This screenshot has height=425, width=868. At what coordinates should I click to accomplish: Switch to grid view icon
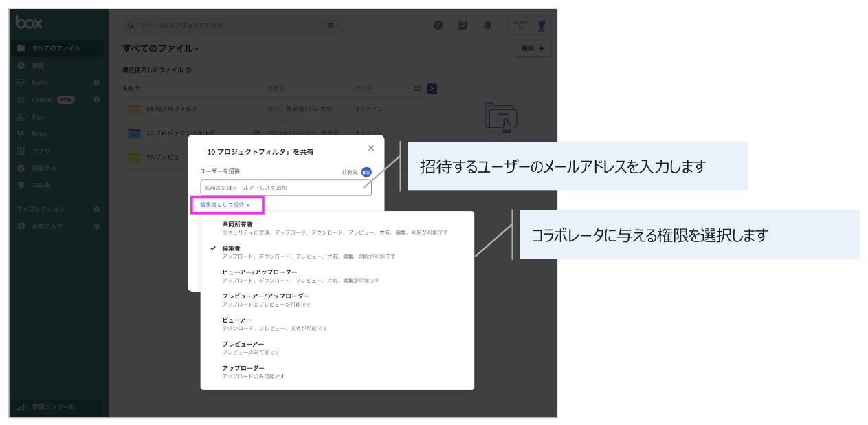point(417,88)
